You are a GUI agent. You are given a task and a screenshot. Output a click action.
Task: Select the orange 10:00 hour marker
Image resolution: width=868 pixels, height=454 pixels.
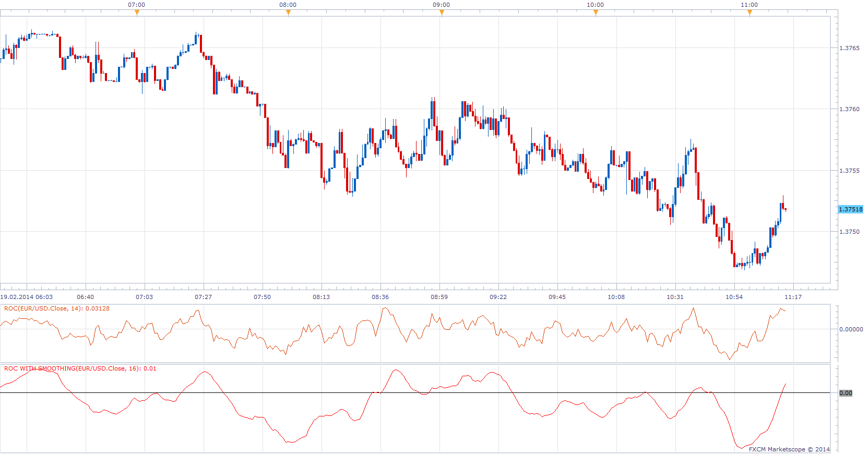(x=596, y=13)
